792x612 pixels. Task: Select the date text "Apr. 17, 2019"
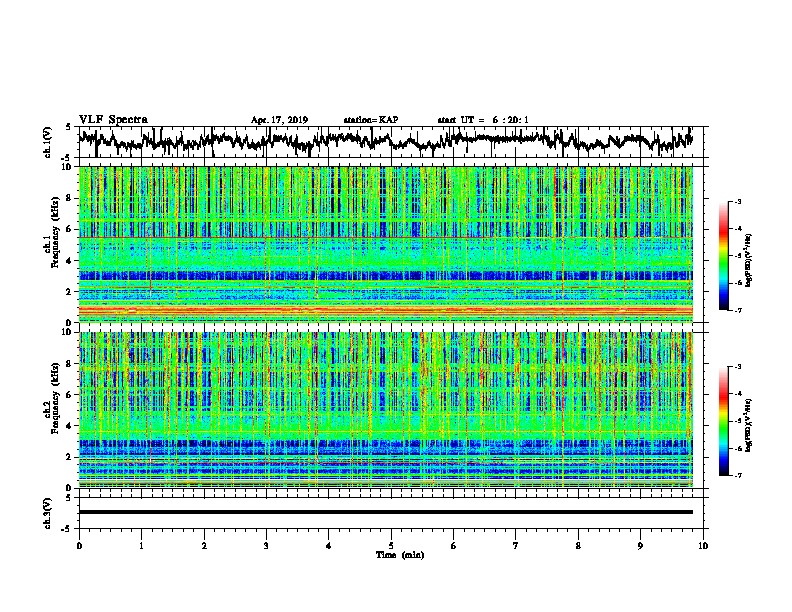[279, 120]
